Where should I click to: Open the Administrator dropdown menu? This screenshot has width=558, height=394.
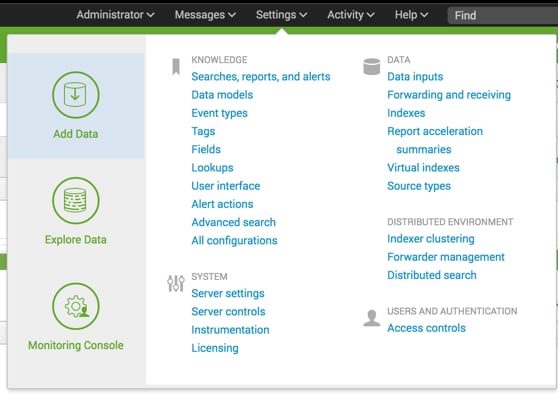(115, 15)
